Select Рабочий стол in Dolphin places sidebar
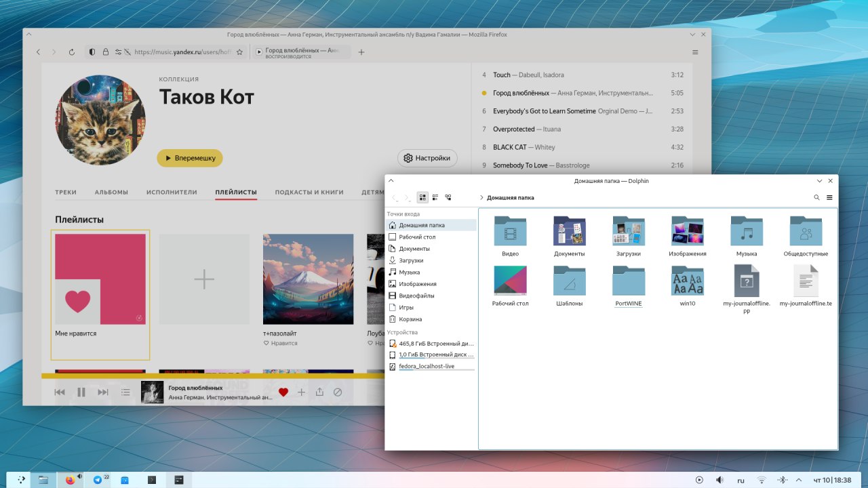This screenshot has height=488, width=868. 431,237
